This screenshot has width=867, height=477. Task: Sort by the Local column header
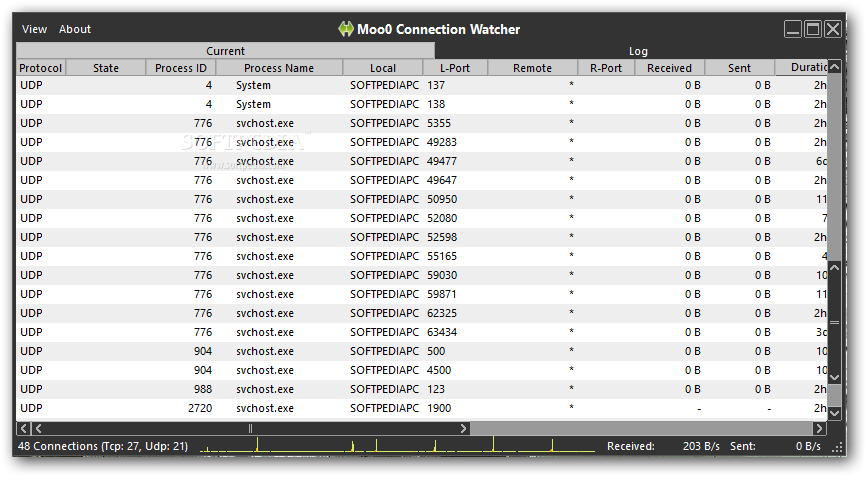point(383,68)
